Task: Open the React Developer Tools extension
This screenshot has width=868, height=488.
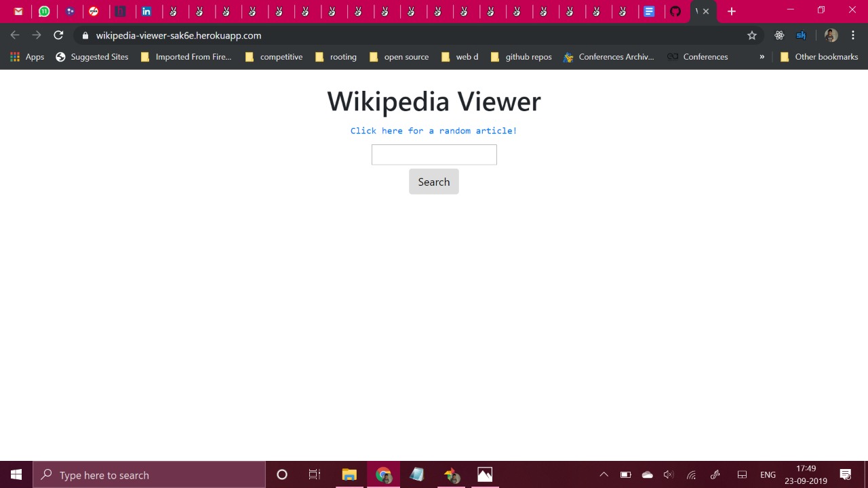Action: [779, 35]
